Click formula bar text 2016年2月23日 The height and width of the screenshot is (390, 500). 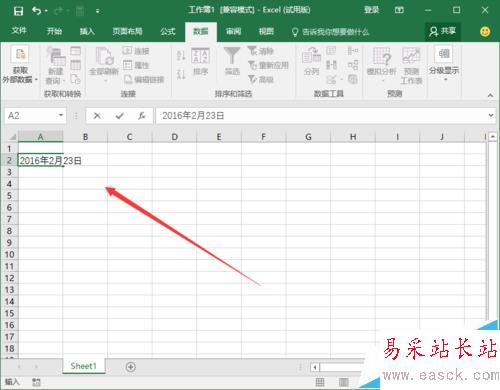tap(193, 116)
